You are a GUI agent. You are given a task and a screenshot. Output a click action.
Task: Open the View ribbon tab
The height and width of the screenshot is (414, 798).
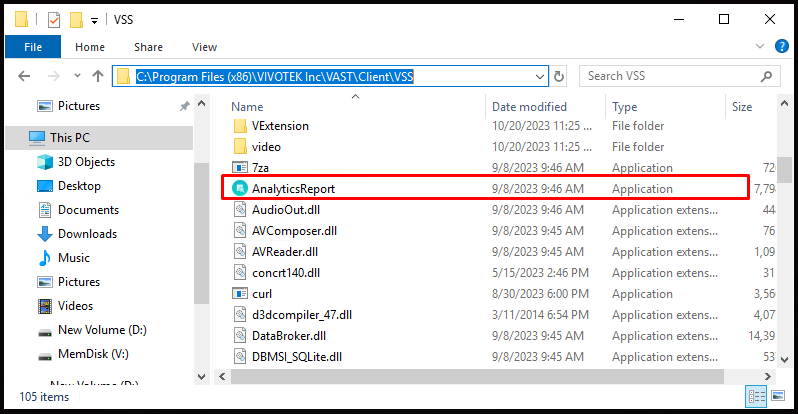tap(204, 47)
